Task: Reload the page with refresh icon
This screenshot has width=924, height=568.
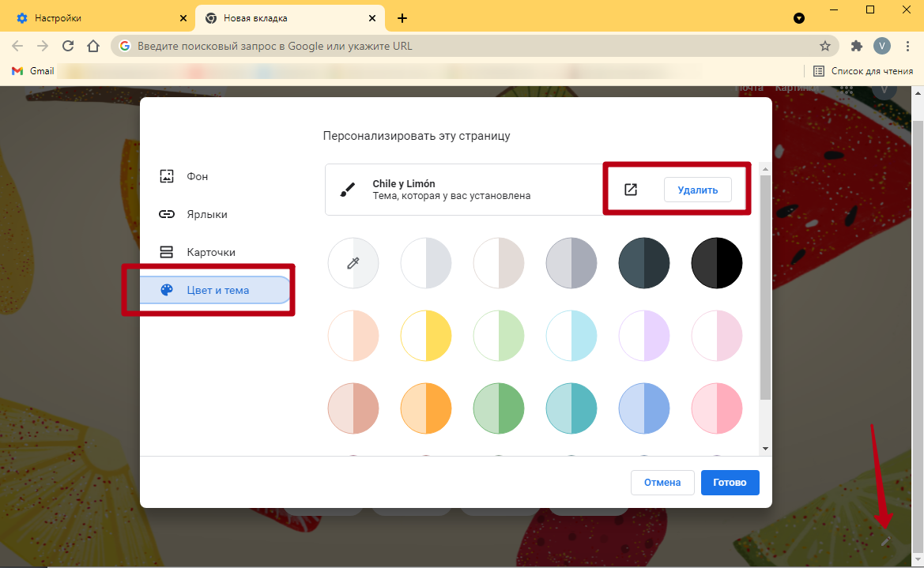Action: (68, 46)
